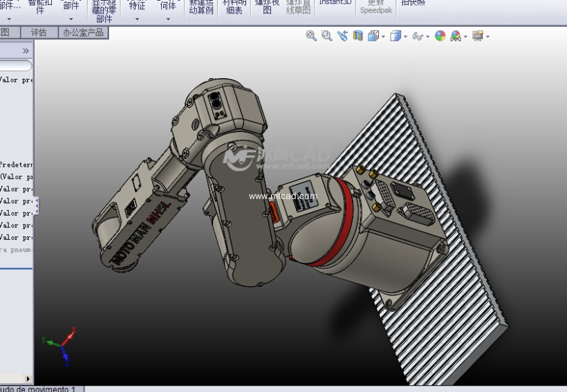Viewport: 567px width, 392px height.
Task: Click the Previous View icon
Action: point(342,36)
